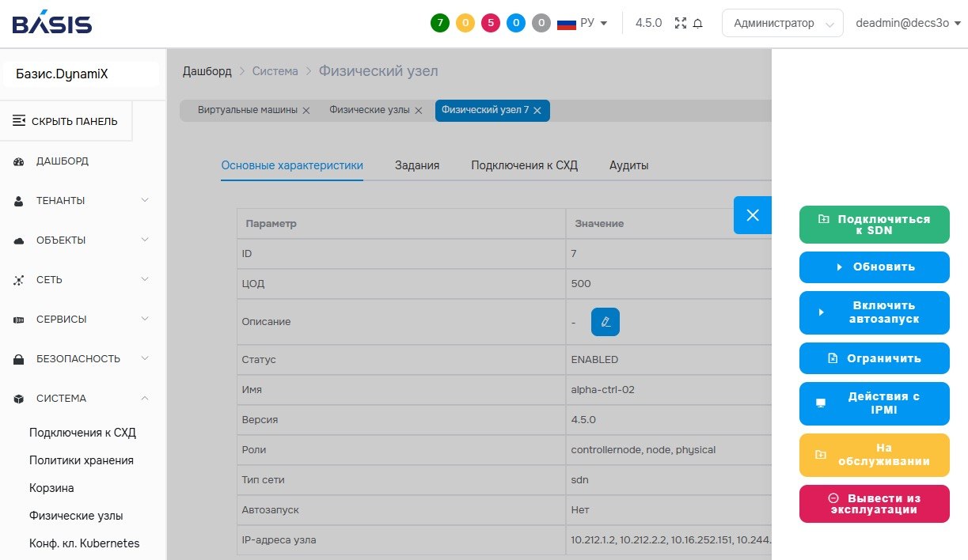Click the Basis logo in the top left
Image resolution: width=968 pixels, height=560 pixels.
(50, 22)
